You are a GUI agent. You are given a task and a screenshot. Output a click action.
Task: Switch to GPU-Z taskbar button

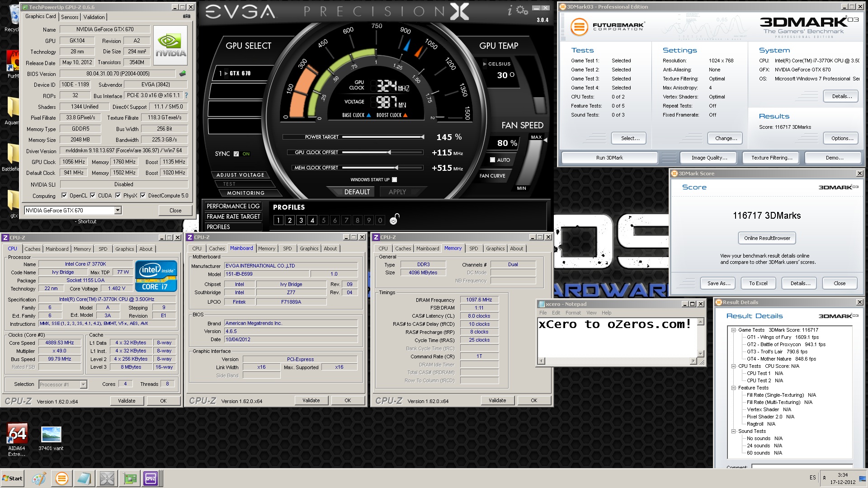[130, 479]
